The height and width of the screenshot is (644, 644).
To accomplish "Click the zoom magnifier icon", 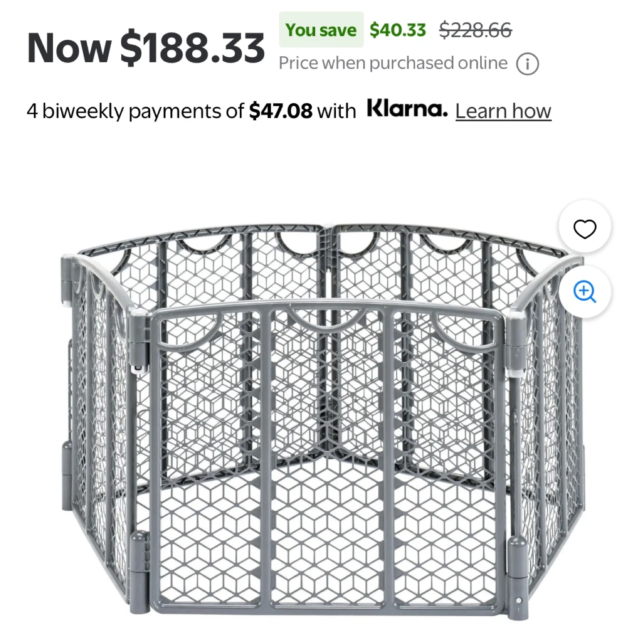I will [x=585, y=292].
